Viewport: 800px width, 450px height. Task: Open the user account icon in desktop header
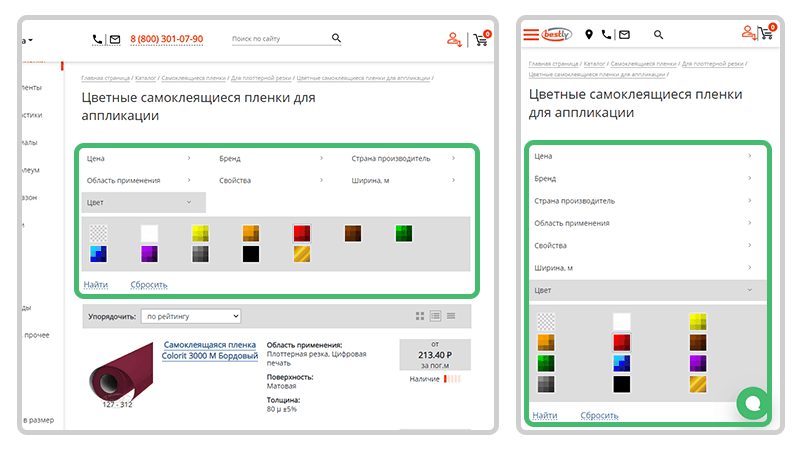(x=454, y=39)
